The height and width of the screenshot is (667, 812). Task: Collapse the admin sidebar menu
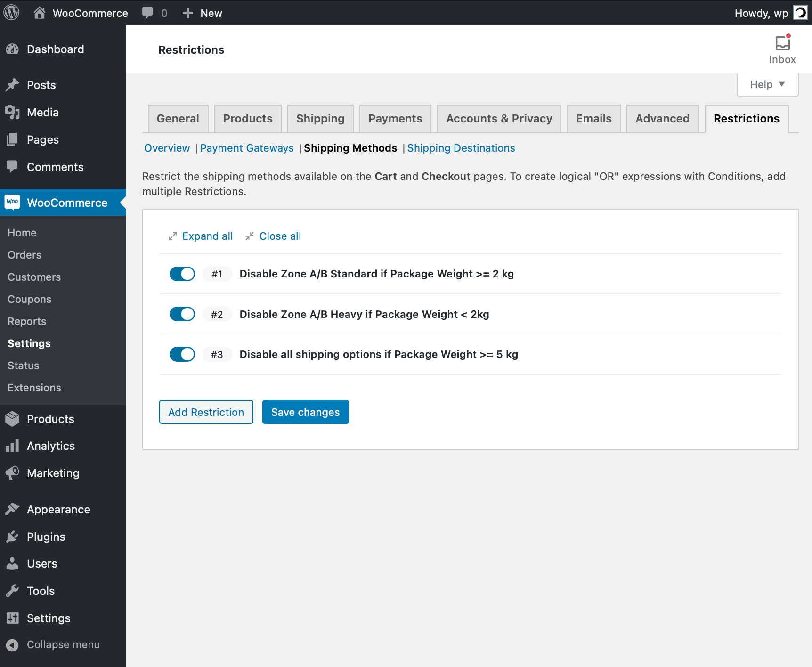(x=63, y=644)
